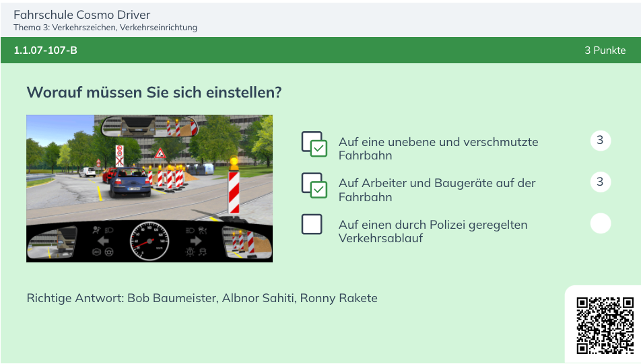The width and height of the screenshot is (641, 364).
Task: Toggle checkbox for 'Arbeiter und Baugeräte' answer
Action: click(314, 186)
